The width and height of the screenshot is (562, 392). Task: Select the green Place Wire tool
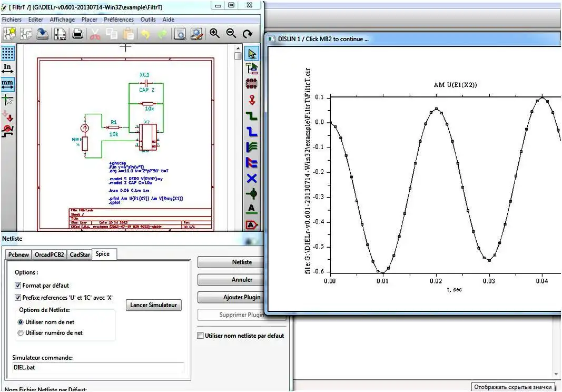pos(252,116)
